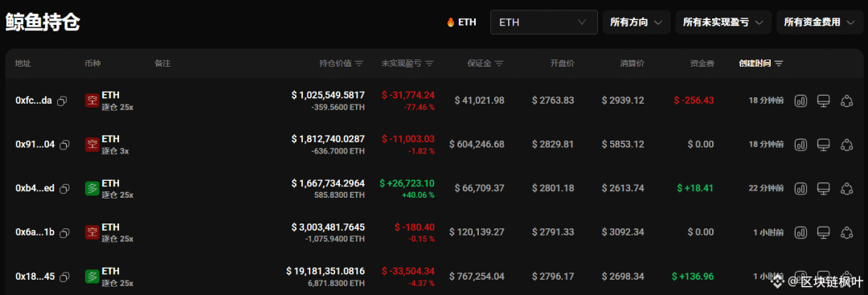Select the hot ETH quick tag
Screen dimensions: 868x295
[x=461, y=23]
